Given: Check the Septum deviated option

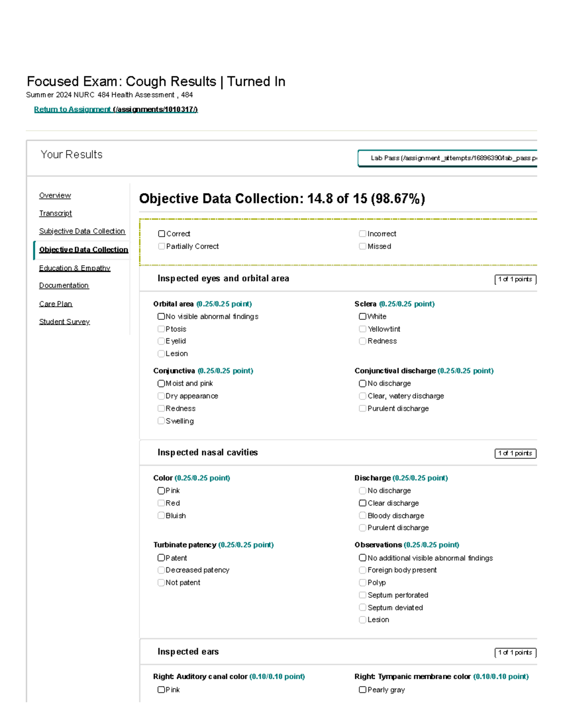Looking at the screenshot, I should 363,608.
